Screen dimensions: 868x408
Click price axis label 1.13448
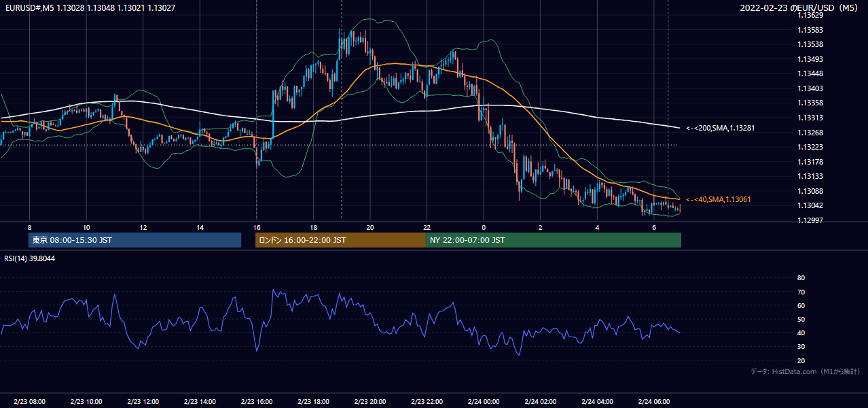pos(810,73)
